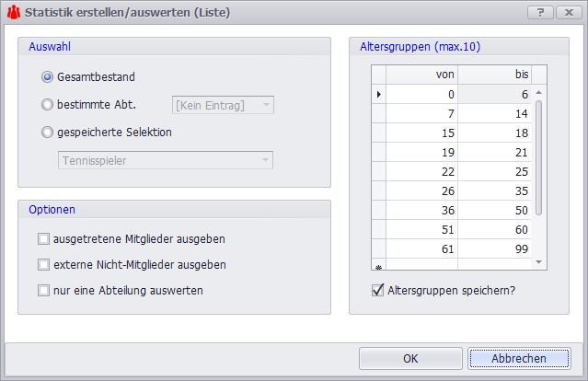The image size is (588, 381).
Task: Check nur eine Abteilung auswerten
Action: tap(43, 291)
